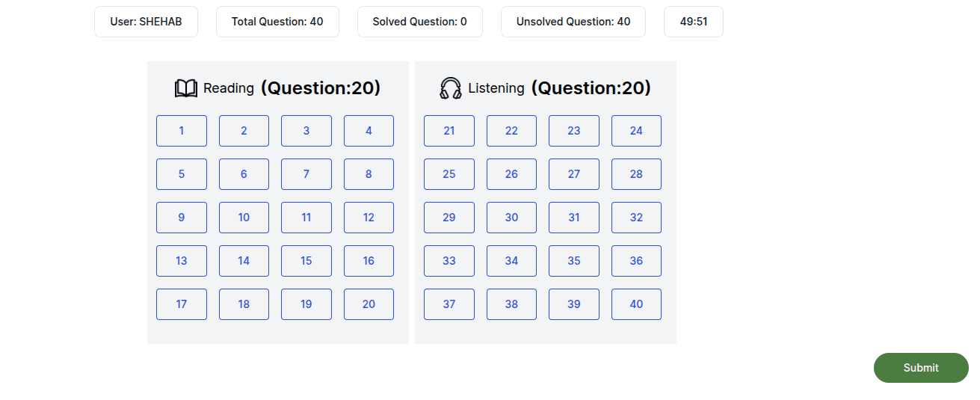Image resolution: width=980 pixels, height=400 pixels.
Task: Click the Unsolved Question: 40 indicator
Action: (x=573, y=22)
